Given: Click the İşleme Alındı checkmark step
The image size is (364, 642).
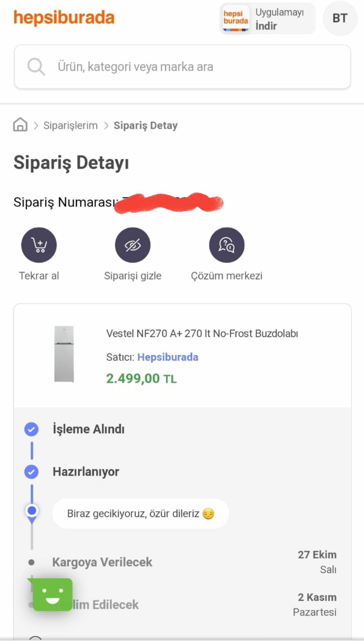Looking at the screenshot, I should click(x=31, y=429).
